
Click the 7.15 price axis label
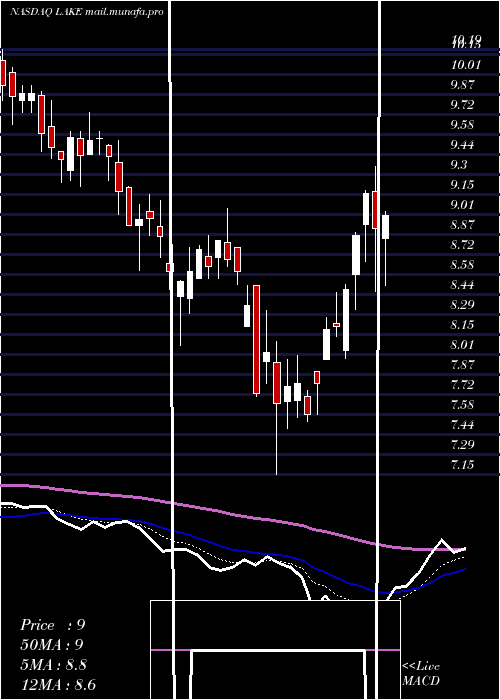click(462, 465)
